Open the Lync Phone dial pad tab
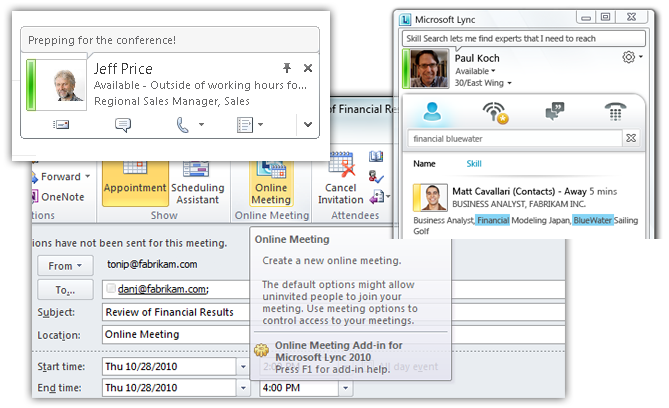669x408 pixels. (x=615, y=112)
